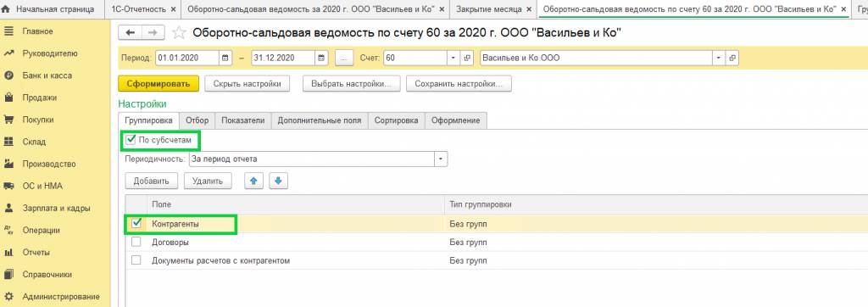The image size is (868, 307).
Task: Expand the Счет dropdown list
Action: (454, 58)
